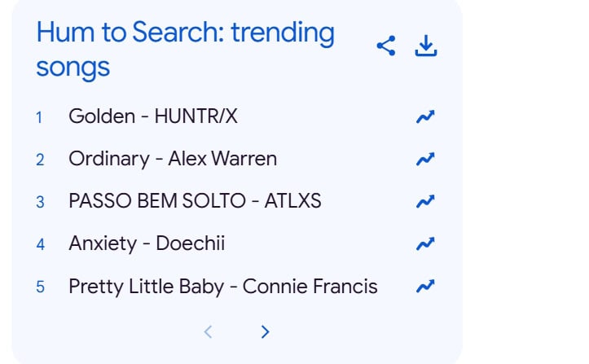
Task: Open the song Golden - HUNTR/X
Action: tap(153, 116)
